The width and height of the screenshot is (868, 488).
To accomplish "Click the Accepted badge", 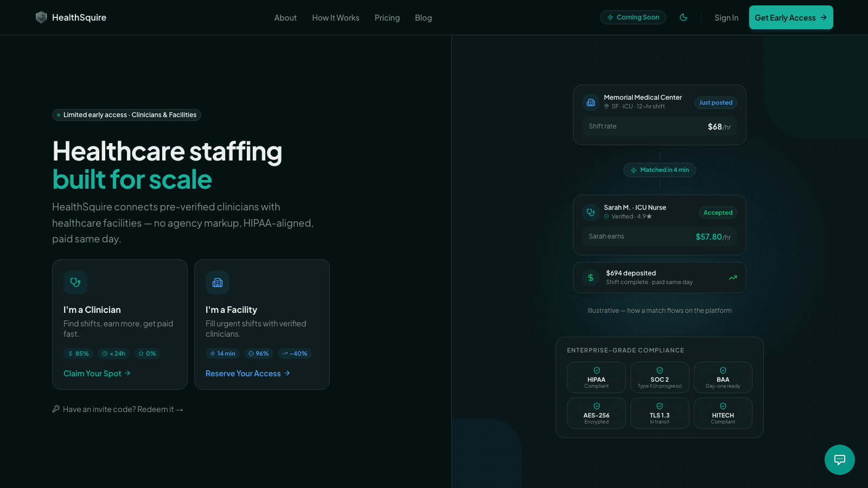I will [x=718, y=213].
